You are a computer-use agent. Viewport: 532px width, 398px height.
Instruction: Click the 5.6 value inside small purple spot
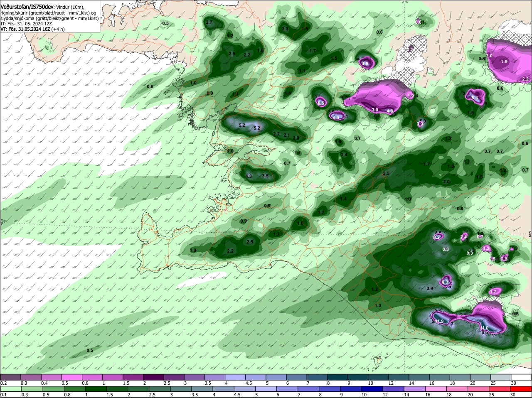pyautogui.click(x=320, y=103)
